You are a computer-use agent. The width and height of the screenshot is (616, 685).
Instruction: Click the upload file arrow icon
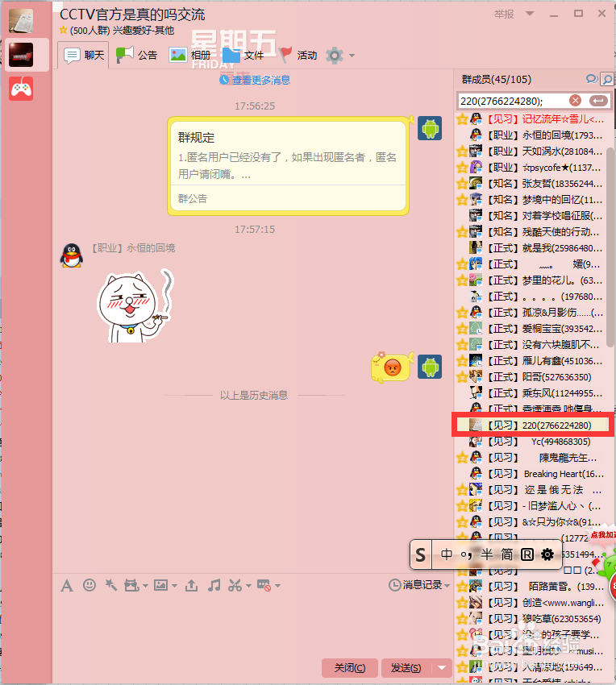[191, 585]
